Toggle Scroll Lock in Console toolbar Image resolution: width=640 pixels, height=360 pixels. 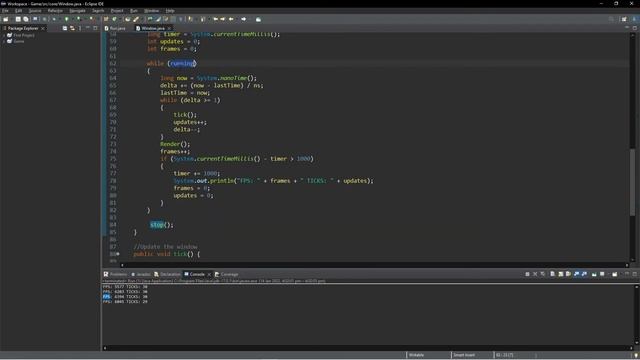(561, 274)
